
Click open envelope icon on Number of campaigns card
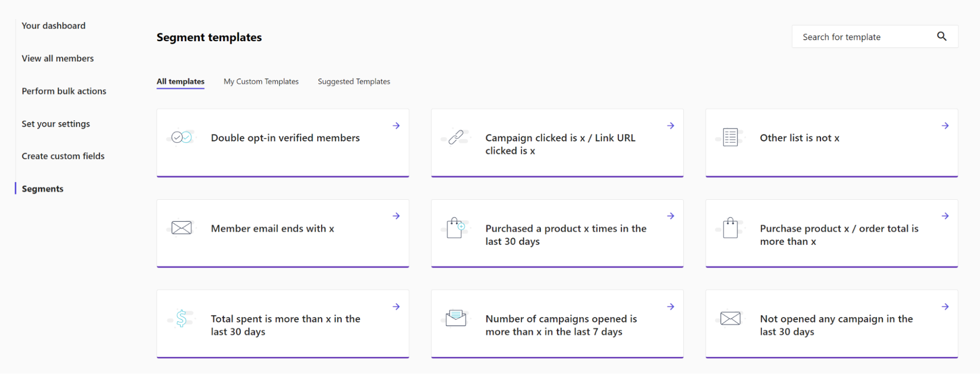456,318
